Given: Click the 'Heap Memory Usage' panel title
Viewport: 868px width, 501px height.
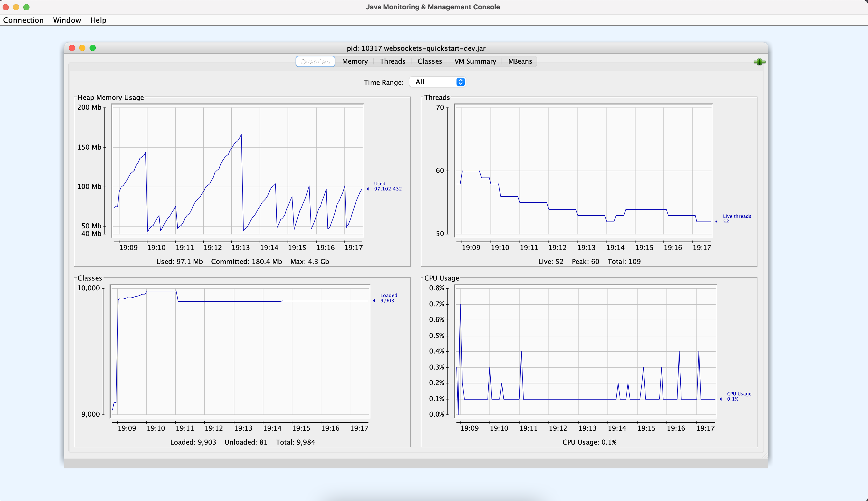Looking at the screenshot, I should pos(111,98).
